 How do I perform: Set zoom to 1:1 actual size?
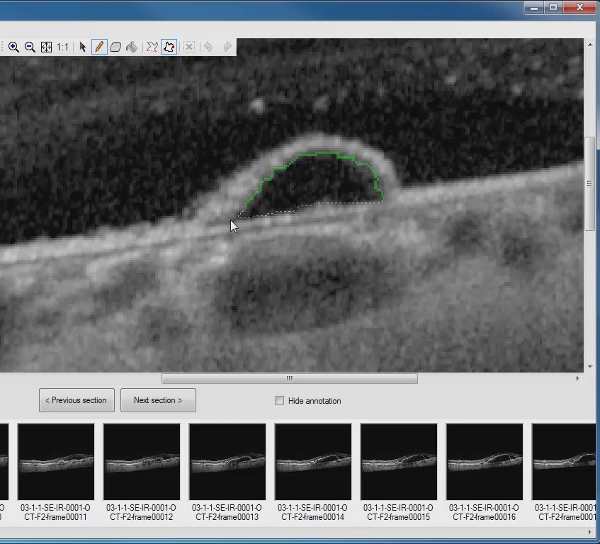pos(62,47)
